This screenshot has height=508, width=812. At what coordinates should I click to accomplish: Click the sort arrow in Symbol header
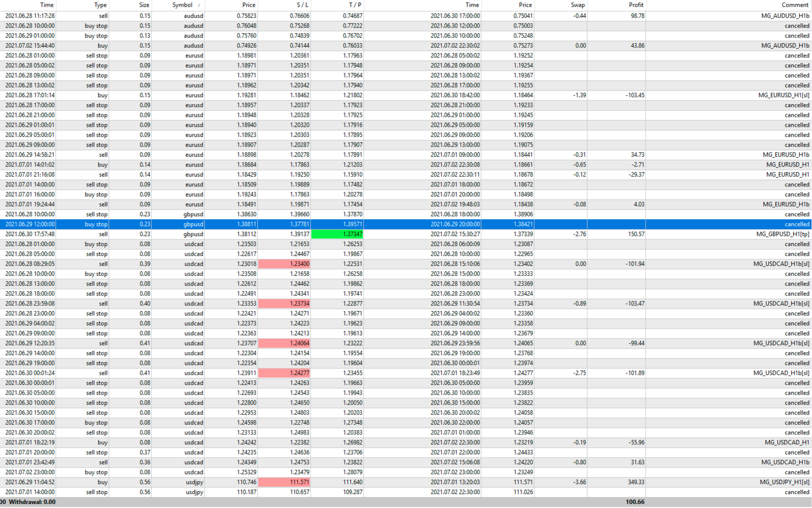(x=199, y=5)
